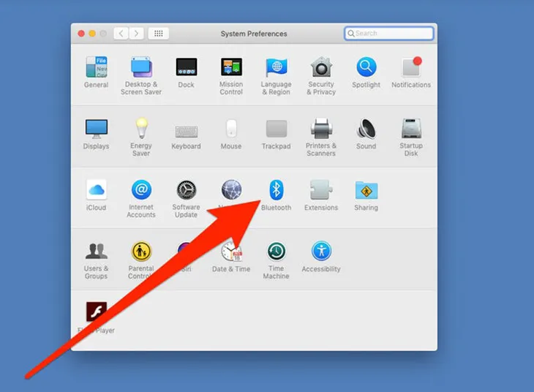Open Notifications preferences
534x392 pixels.
pos(411,68)
